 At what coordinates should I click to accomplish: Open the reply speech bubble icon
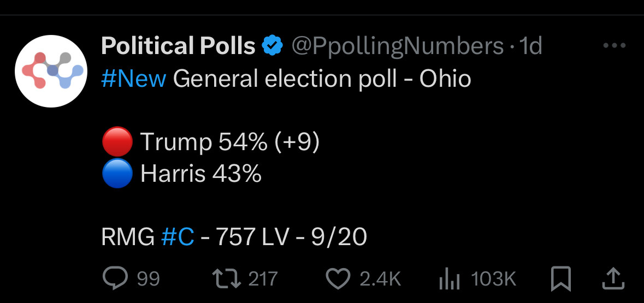click(x=116, y=279)
